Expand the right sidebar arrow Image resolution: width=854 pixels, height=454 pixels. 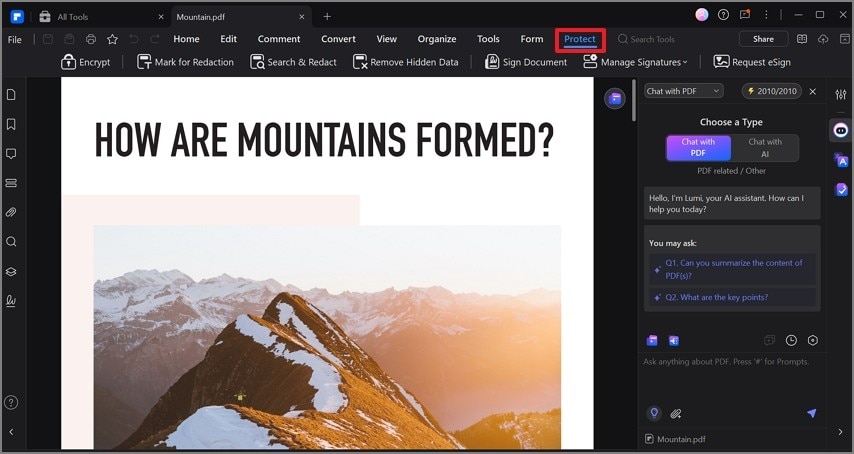841,432
